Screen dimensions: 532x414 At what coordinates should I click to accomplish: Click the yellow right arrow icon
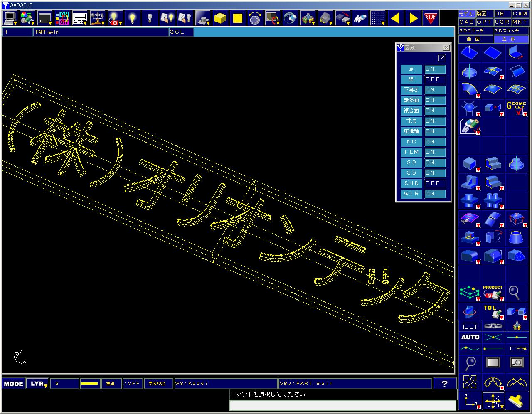413,18
